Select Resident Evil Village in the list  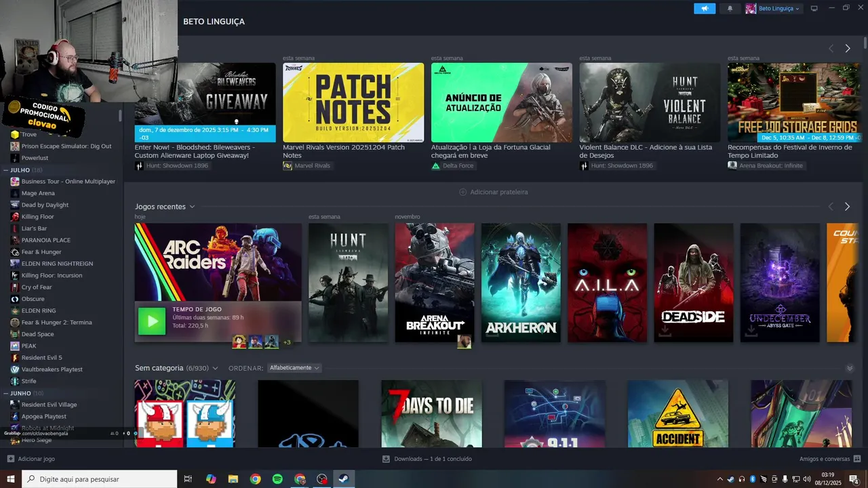coord(49,405)
